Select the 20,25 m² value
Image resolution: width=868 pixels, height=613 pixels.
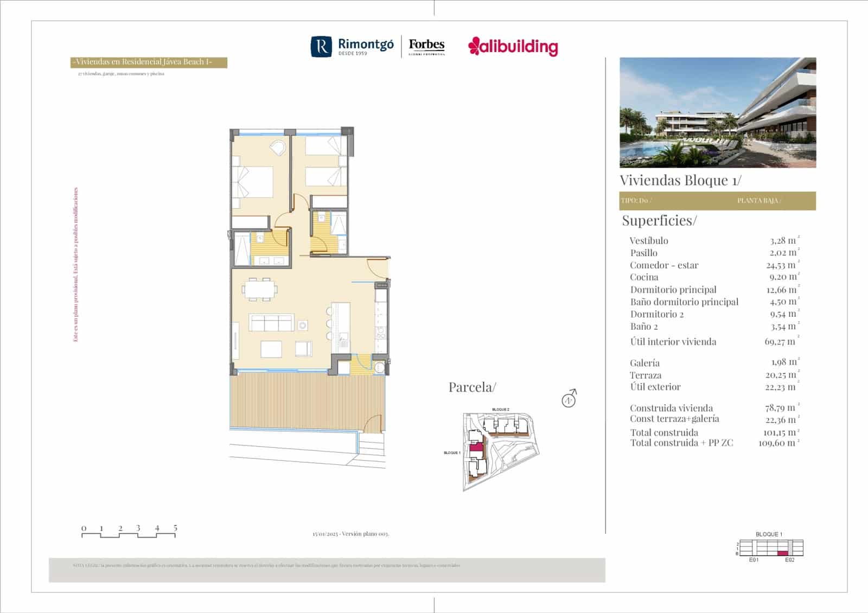783,375
